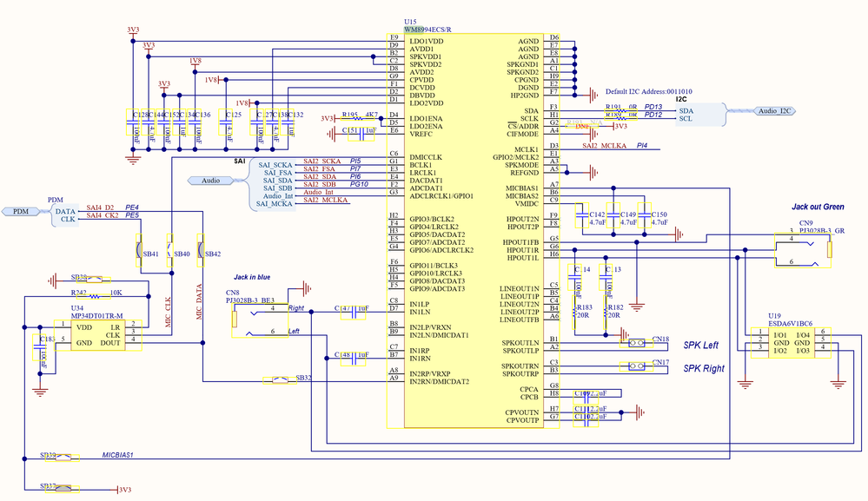Viewport: 868px width, 501px height.
Task: Select the SAI4_CK2 net label
Action: coord(103,215)
